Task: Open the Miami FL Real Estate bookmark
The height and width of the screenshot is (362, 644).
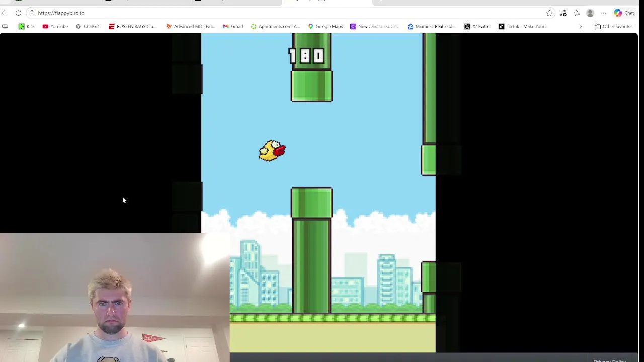Action: pyautogui.click(x=432, y=26)
